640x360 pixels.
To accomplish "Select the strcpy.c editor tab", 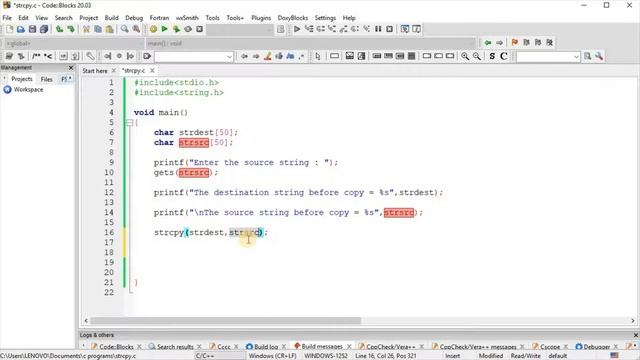I will point(134,71).
